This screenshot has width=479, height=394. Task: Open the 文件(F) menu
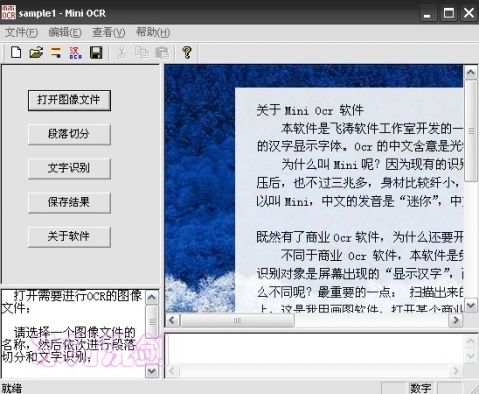(22, 32)
